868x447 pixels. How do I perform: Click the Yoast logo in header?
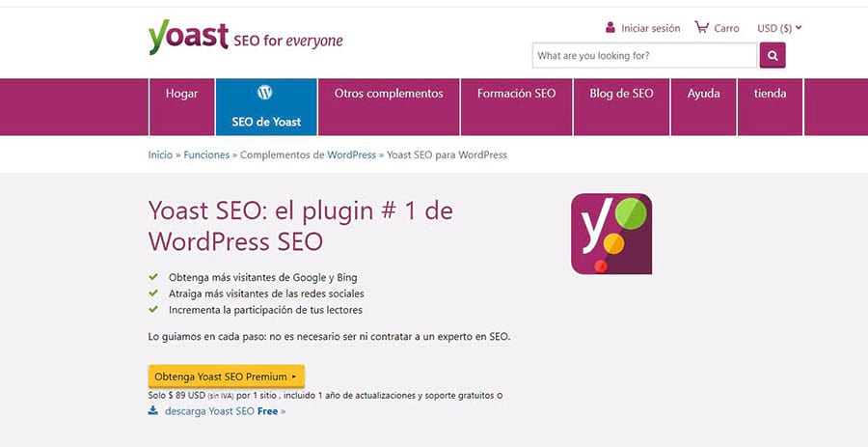[188, 38]
